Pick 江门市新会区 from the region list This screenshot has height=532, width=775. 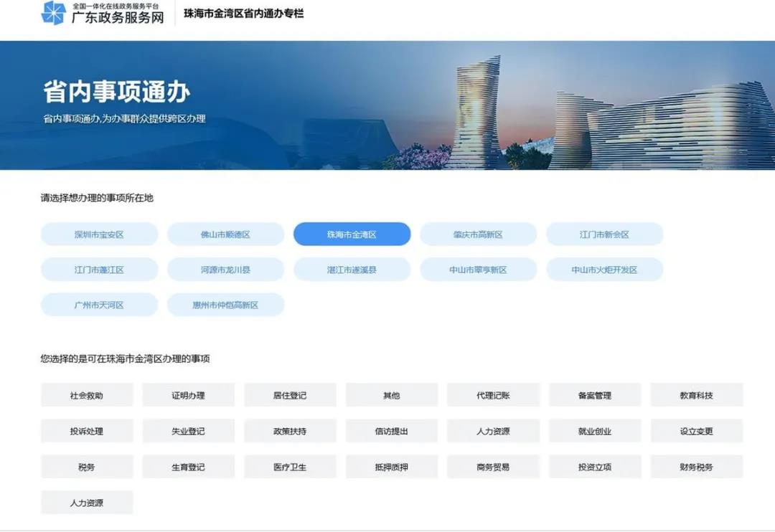click(604, 234)
